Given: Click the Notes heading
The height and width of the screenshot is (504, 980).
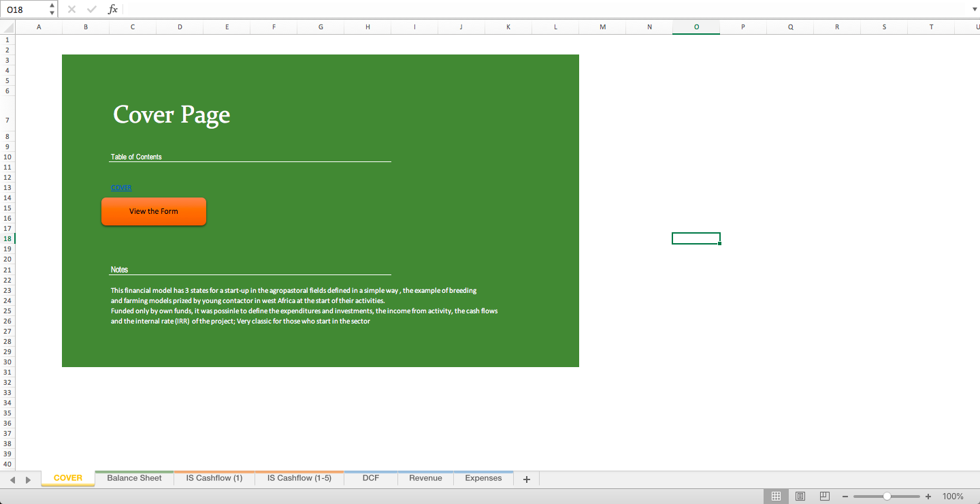Looking at the screenshot, I should click(x=119, y=270).
